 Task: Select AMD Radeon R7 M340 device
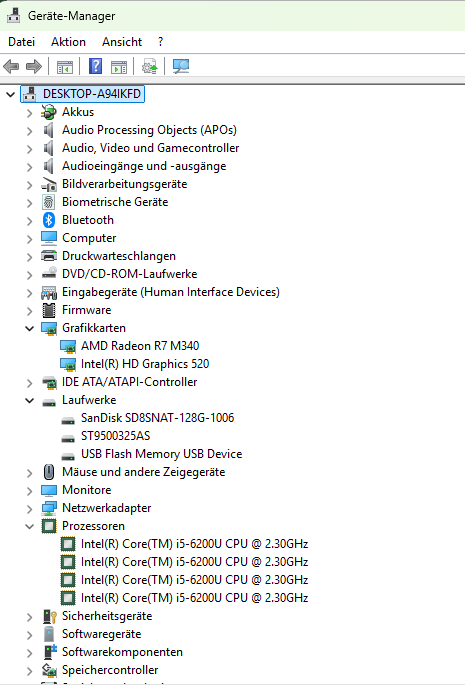140,346
